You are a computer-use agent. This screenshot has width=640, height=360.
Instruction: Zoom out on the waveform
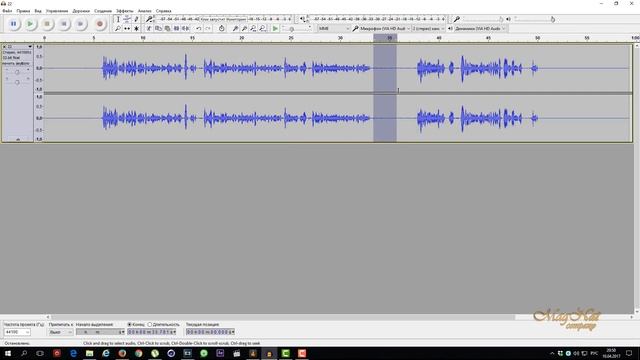click(244, 29)
